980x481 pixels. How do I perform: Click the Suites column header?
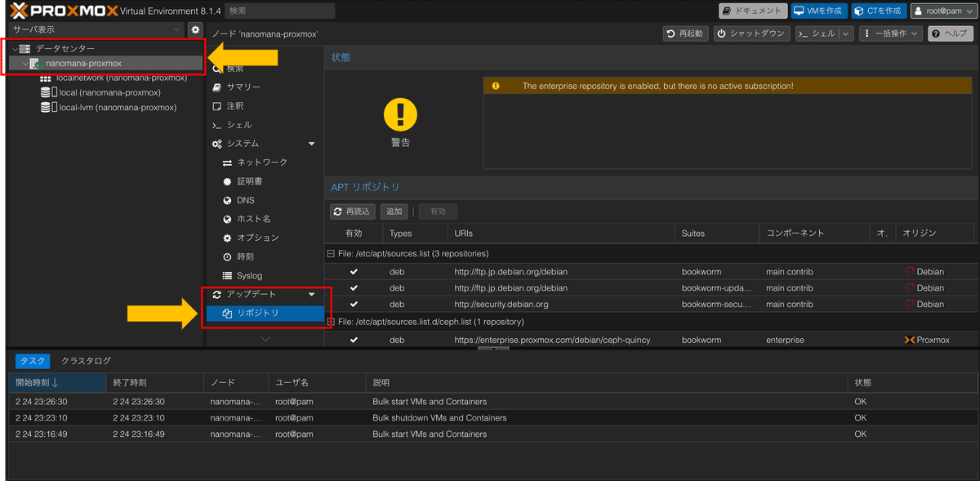pos(717,234)
